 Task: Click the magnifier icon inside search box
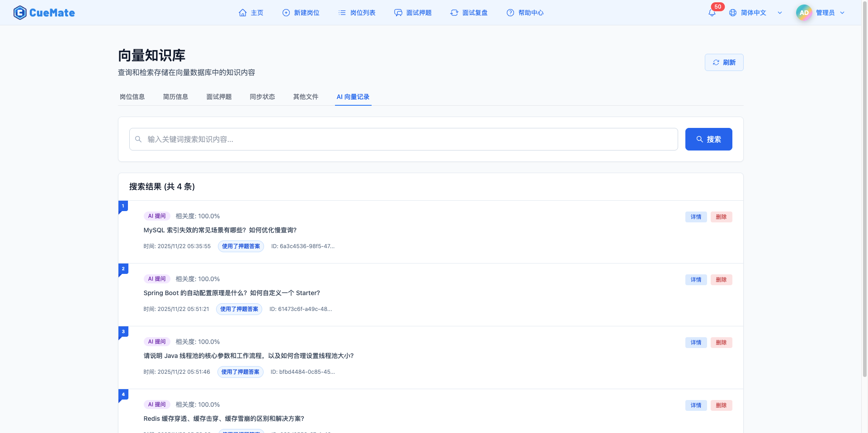point(139,139)
